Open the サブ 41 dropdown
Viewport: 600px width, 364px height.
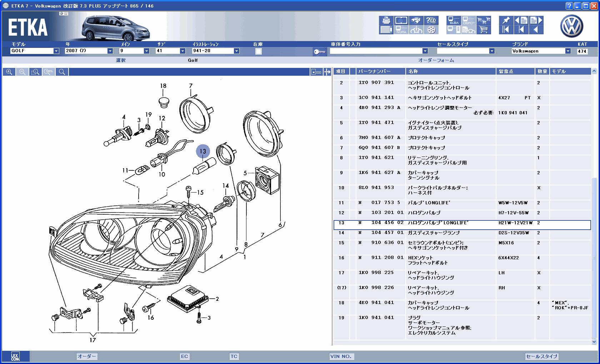pyautogui.click(x=182, y=51)
